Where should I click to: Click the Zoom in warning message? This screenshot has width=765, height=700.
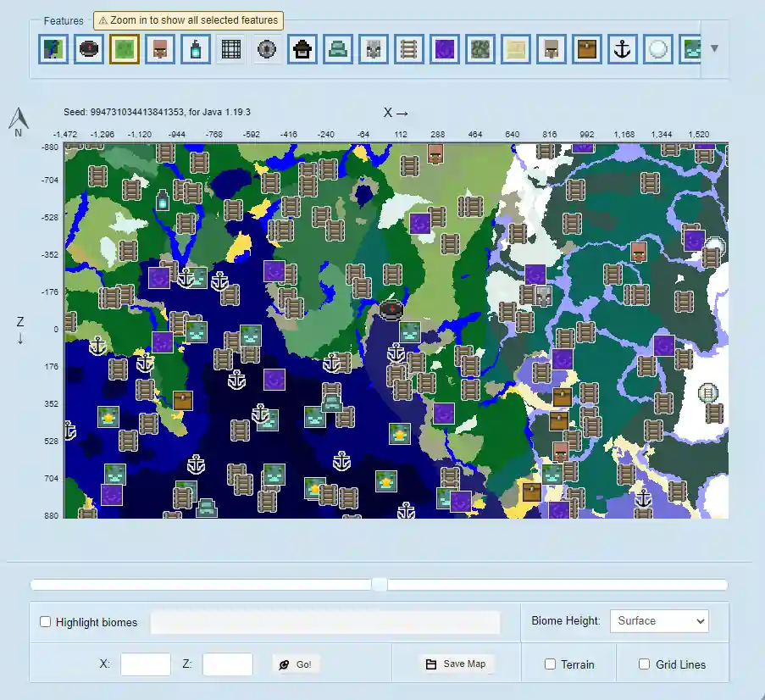[188, 20]
